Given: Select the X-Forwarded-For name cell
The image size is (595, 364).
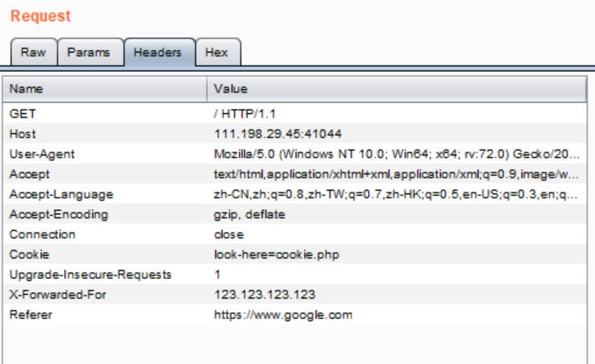Looking at the screenshot, I should 105,295.
